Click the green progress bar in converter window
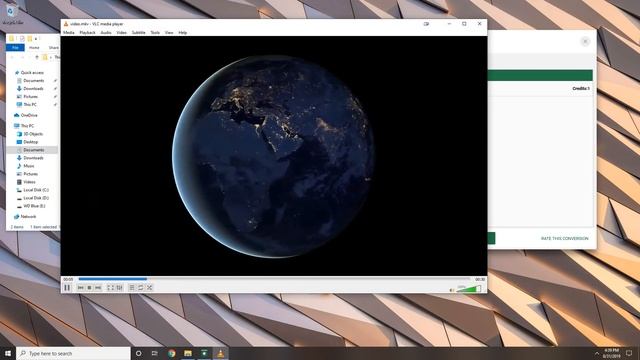This screenshot has height=360, width=640. click(x=540, y=75)
